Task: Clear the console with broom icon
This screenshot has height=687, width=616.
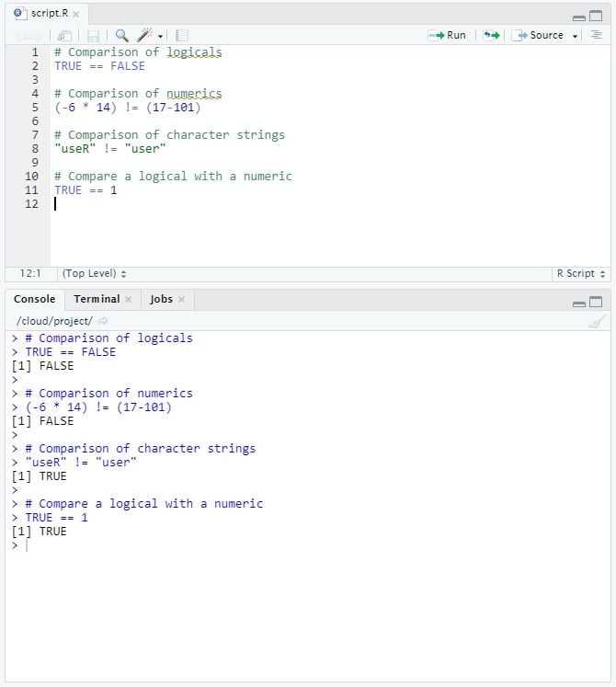Action: [597, 321]
